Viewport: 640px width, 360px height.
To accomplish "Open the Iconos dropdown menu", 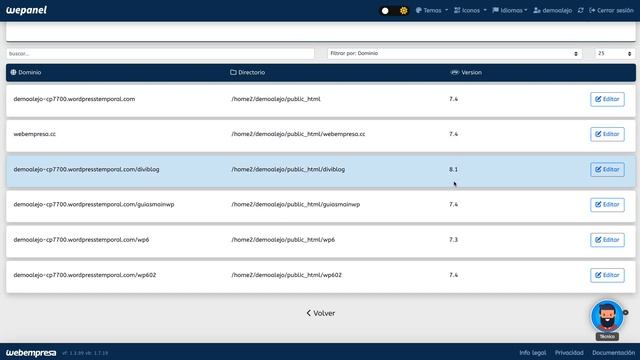I will click(470, 11).
